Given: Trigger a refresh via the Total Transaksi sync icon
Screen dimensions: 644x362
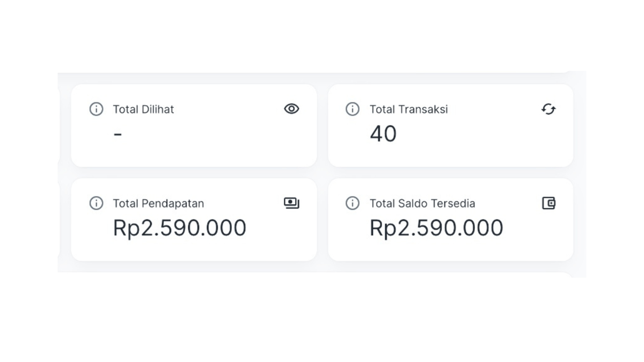Looking at the screenshot, I should point(547,109).
